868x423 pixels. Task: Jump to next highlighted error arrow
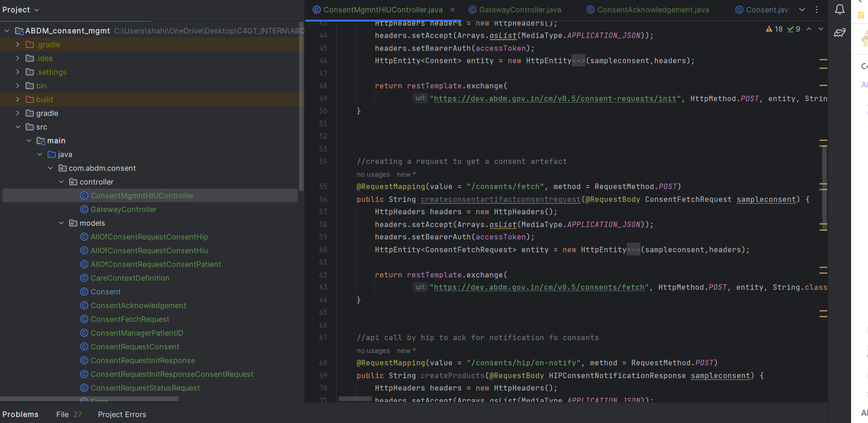[x=821, y=29]
